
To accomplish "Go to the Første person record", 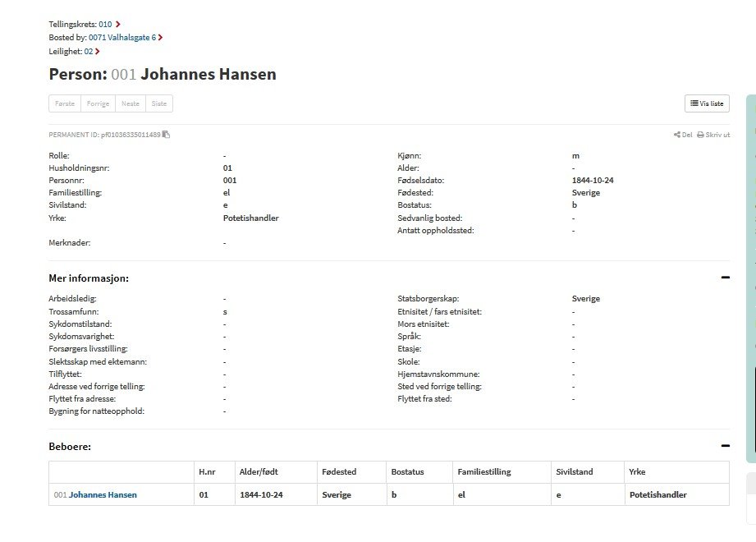I will [65, 104].
